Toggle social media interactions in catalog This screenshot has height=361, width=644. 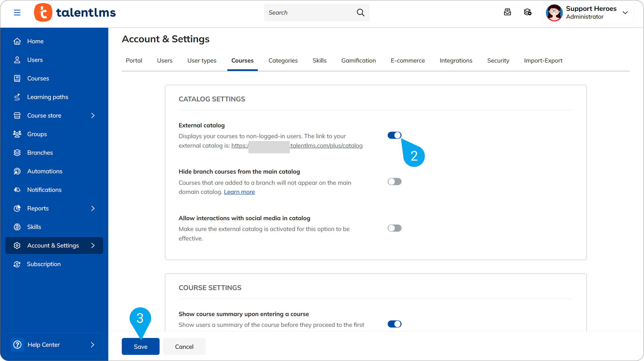394,228
